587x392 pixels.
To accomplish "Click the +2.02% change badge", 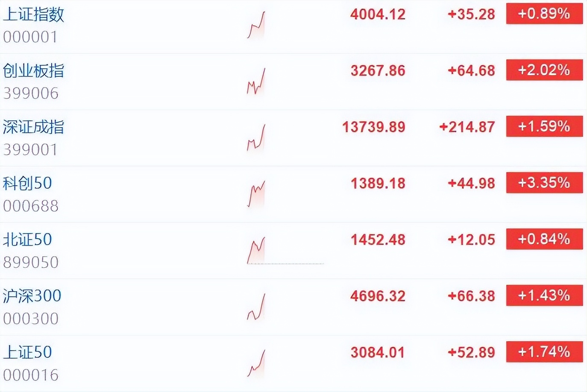I will coord(544,70).
